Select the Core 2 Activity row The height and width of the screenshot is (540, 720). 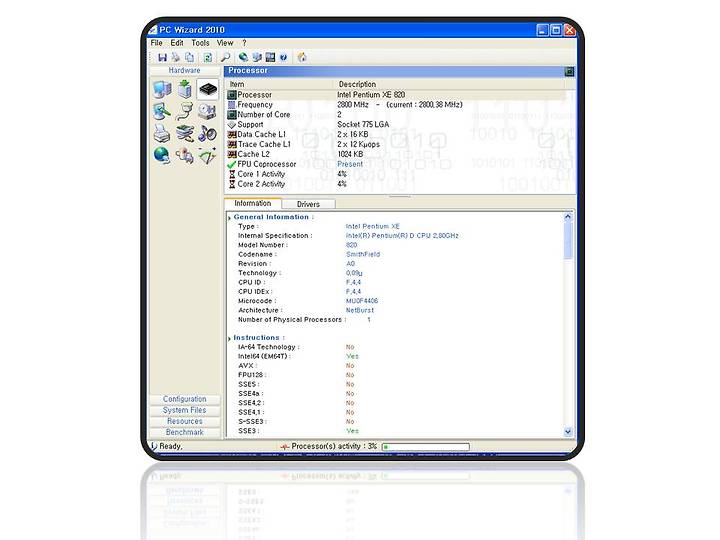coord(396,184)
